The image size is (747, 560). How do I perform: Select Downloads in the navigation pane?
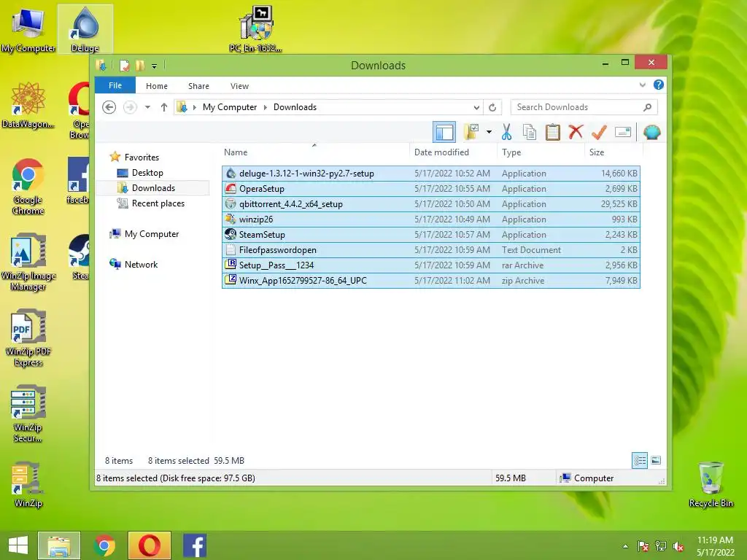pos(153,188)
